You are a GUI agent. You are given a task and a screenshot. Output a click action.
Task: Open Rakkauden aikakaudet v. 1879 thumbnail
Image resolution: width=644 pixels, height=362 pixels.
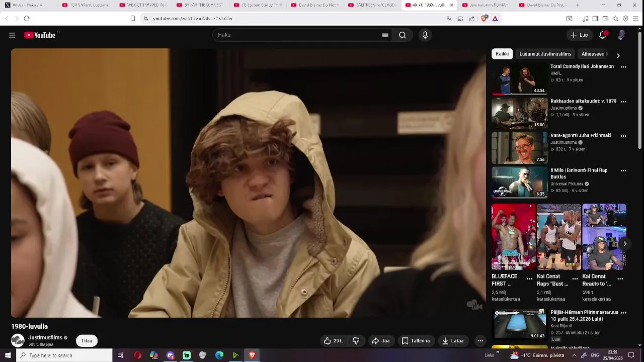click(x=520, y=113)
